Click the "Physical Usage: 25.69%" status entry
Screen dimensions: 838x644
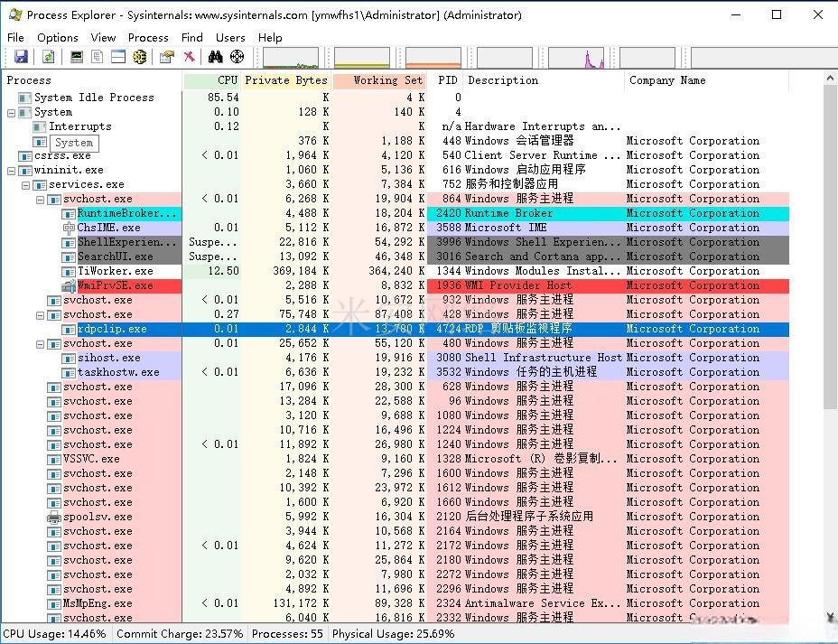394,634
